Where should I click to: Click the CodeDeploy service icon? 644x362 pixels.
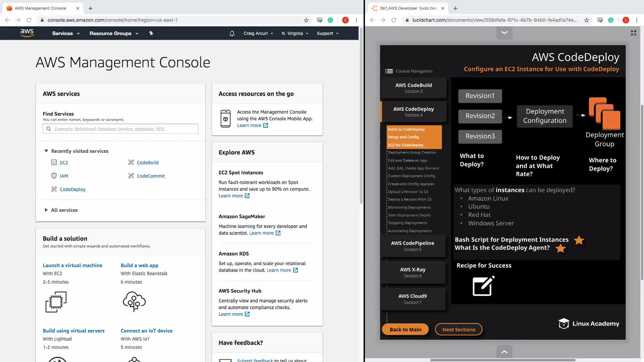(x=54, y=189)
